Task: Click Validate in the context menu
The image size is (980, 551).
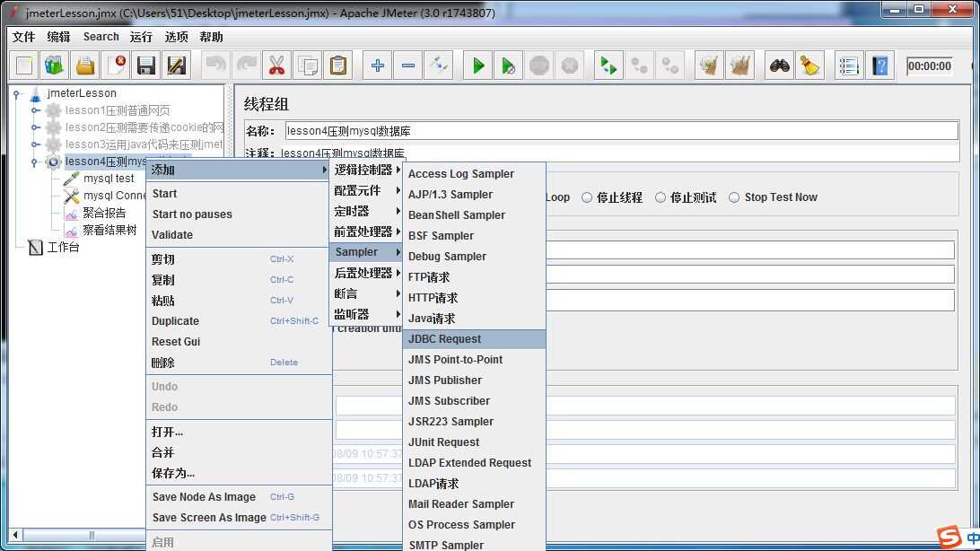Action: 239,235
